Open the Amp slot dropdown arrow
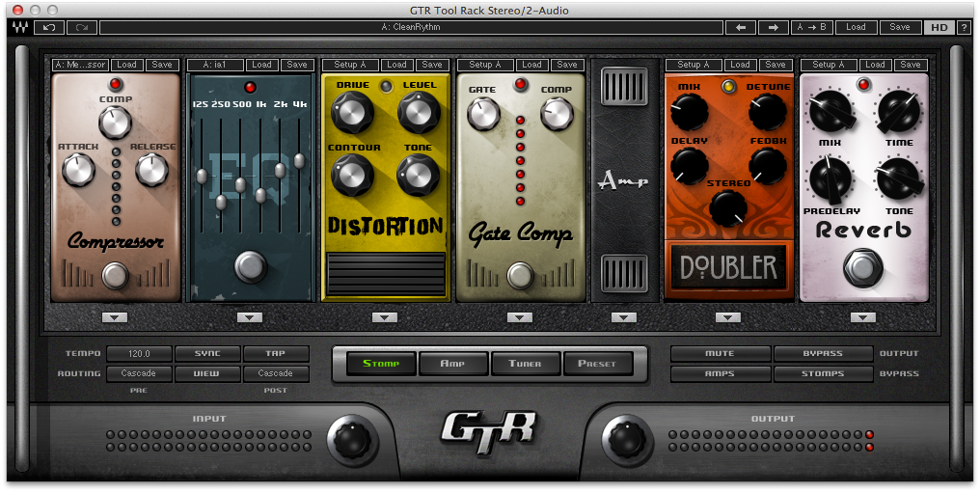The image size is (980, 492). point(624,317)
